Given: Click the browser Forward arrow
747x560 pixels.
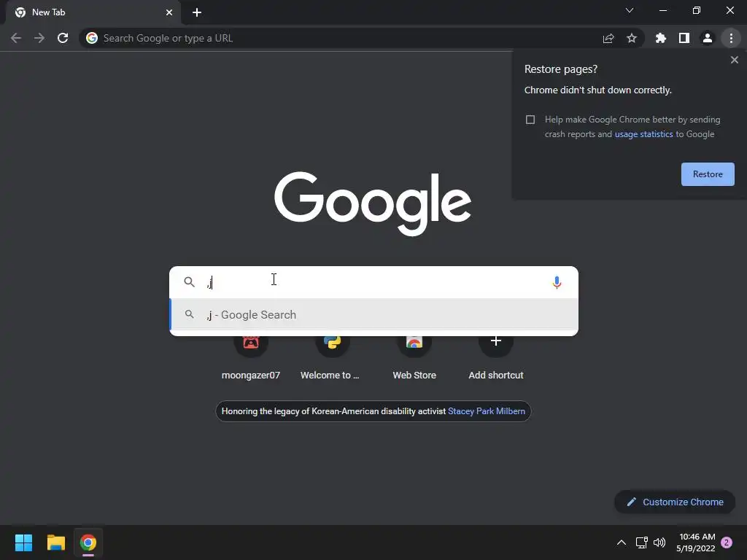Looking at the screenshot, I should click(39, 38).
